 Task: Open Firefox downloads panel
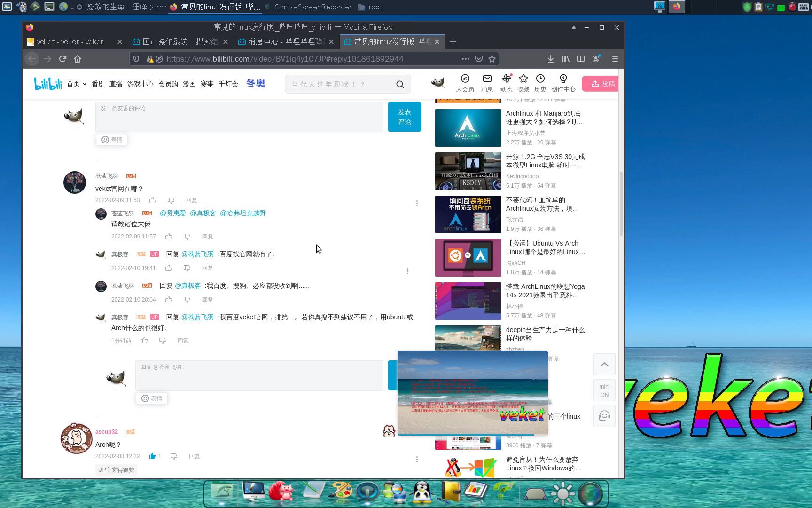click(550, 59)
